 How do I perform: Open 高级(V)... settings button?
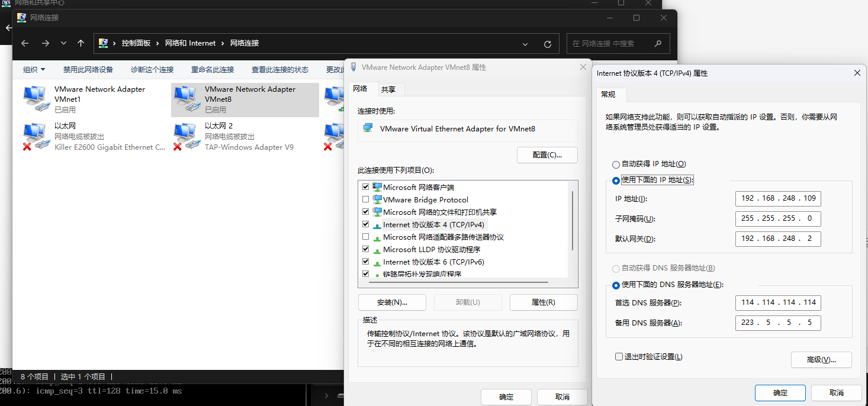point(821,360)
